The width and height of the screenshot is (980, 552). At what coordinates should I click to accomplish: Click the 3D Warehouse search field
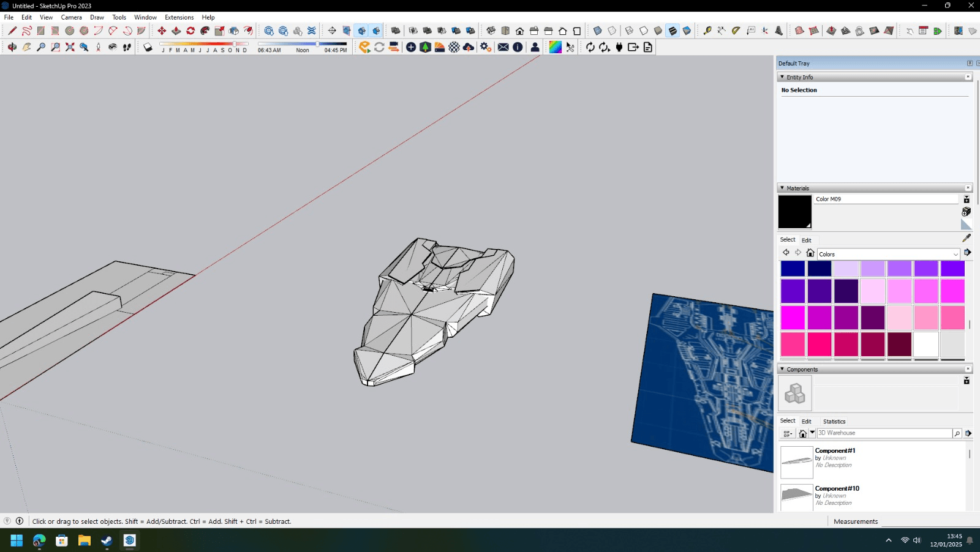[x=884, y=433]
